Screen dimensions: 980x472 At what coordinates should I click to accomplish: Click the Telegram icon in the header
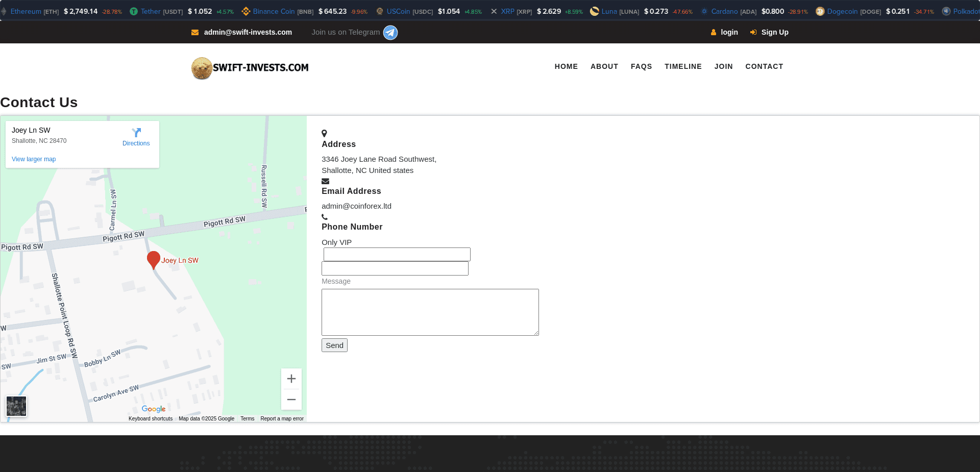click(390, 32)
